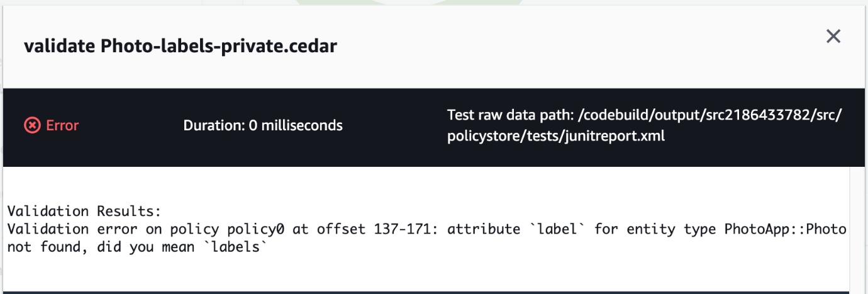Select the policy0 identifier in the error
The height and width of the screenshot is (294, 868).
264,229
